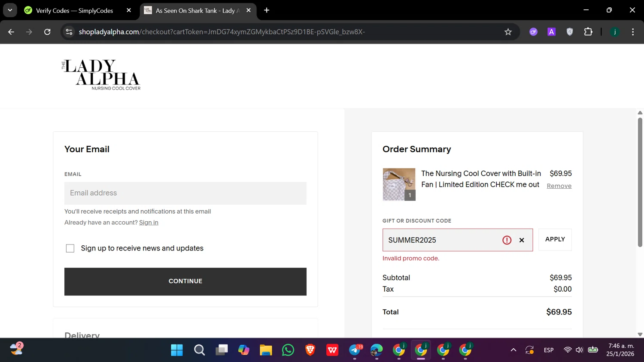Focus the Email address field
Viewport: 644px width, 362px height.
click(x=185, y=193)
